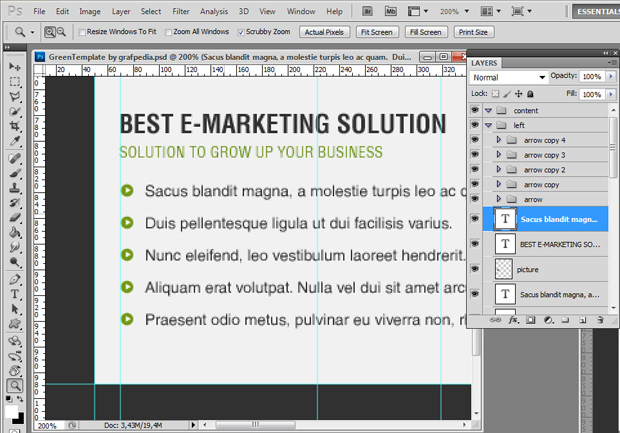The image size is (620, 433).
Task: Select the Eyedropper tool
Action: tap(15, 141)
